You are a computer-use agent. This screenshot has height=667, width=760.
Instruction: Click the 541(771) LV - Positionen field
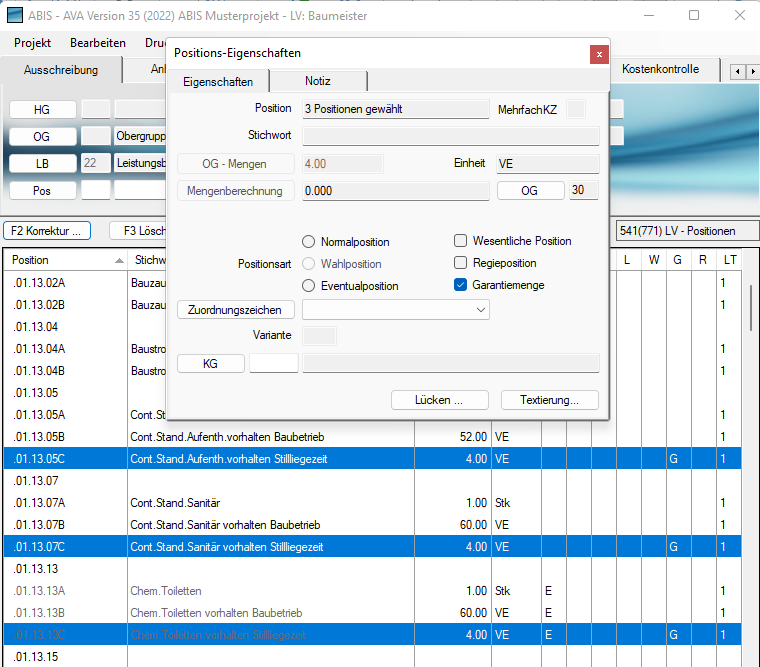(687, 231)
